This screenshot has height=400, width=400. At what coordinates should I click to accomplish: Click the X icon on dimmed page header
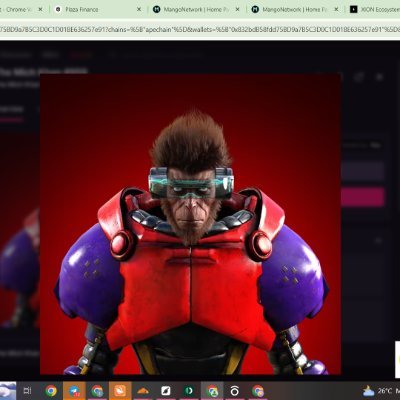coord(380,77)
